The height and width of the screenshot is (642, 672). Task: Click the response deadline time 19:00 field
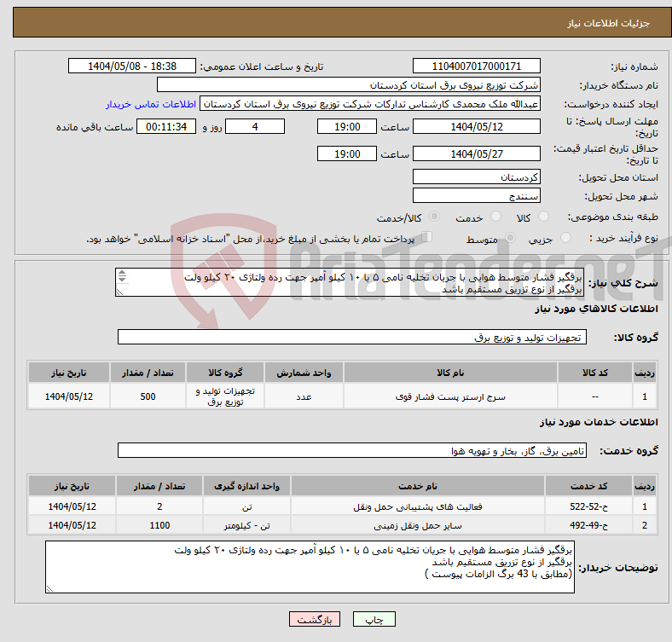coord(347,127)
